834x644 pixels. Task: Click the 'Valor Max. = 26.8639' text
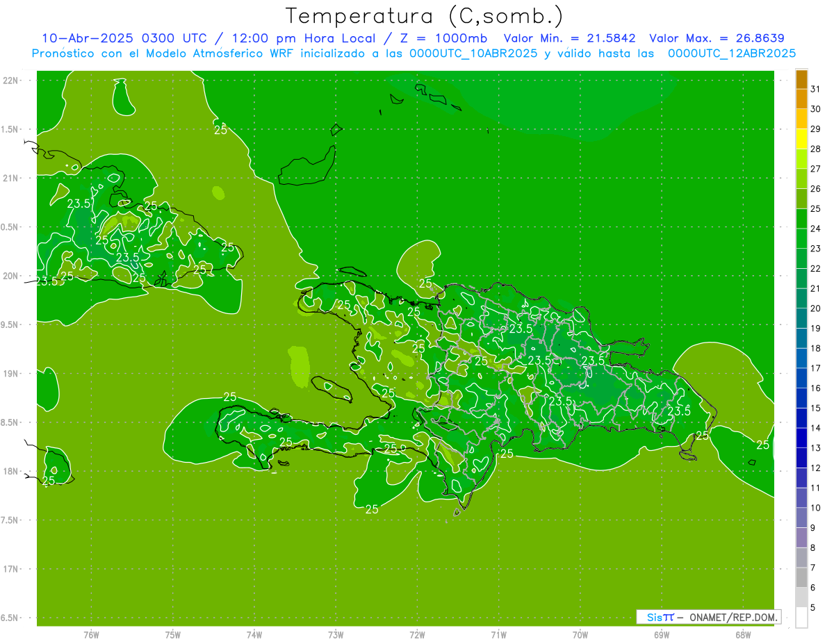717,38
